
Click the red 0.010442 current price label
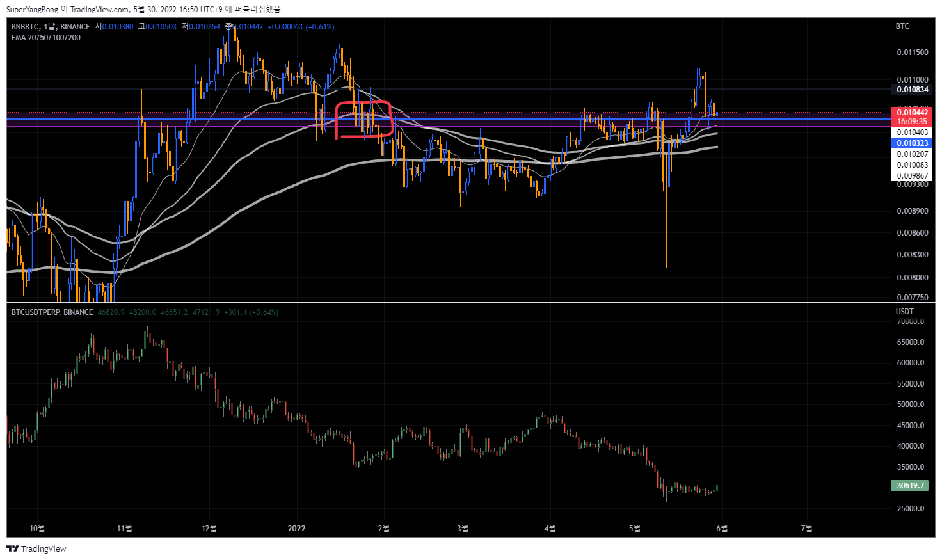(913, 113)
